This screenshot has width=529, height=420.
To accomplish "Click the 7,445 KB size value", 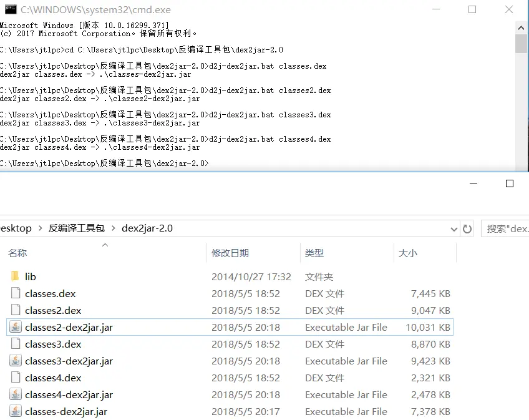I will [x=430, y=293].
